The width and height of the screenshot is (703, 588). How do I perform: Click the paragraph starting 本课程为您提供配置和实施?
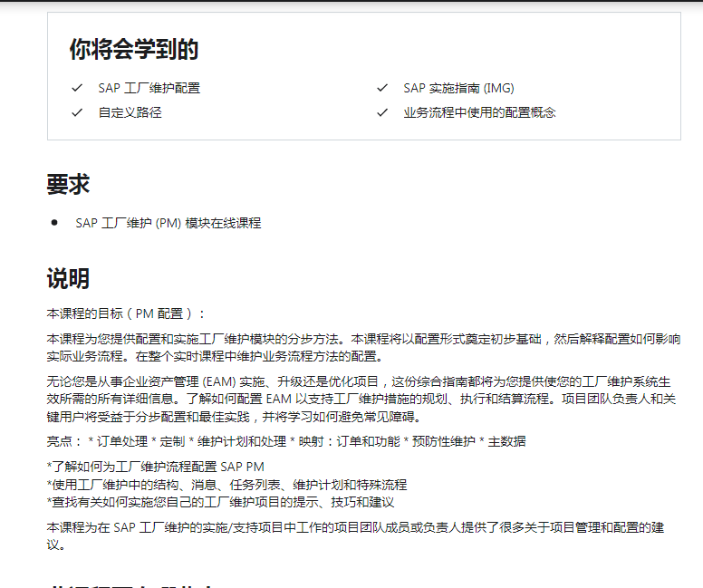pos(363,348)
